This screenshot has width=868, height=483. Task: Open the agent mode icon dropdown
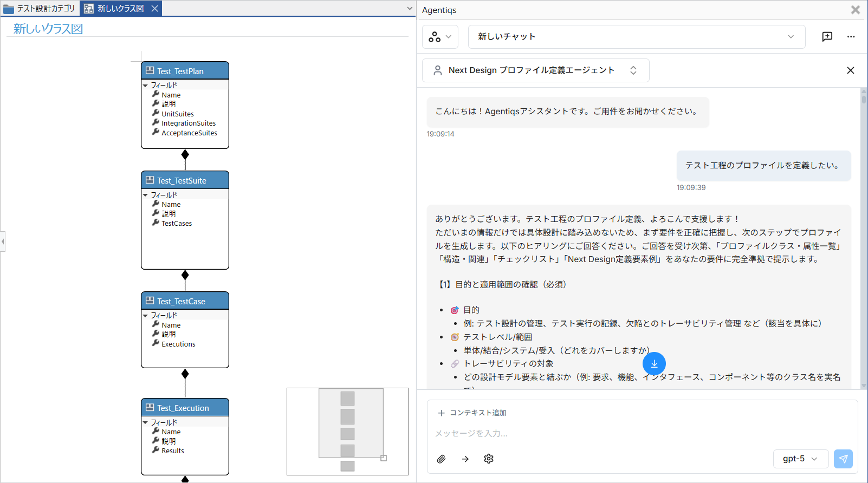pyautogui.click(x=440, y=37)
